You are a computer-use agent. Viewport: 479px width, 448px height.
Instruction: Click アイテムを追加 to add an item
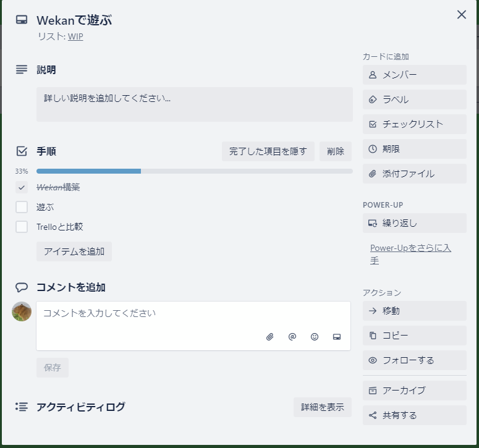pos(74,251)
